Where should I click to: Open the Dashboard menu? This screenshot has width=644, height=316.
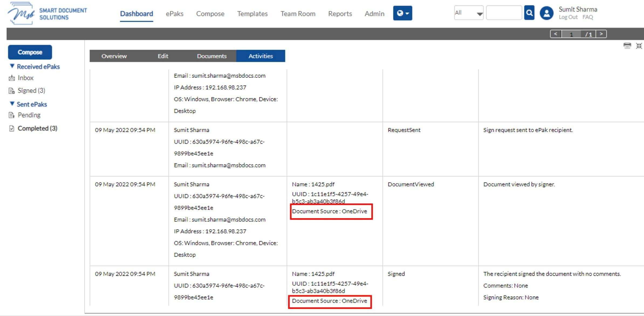(136, 14)
